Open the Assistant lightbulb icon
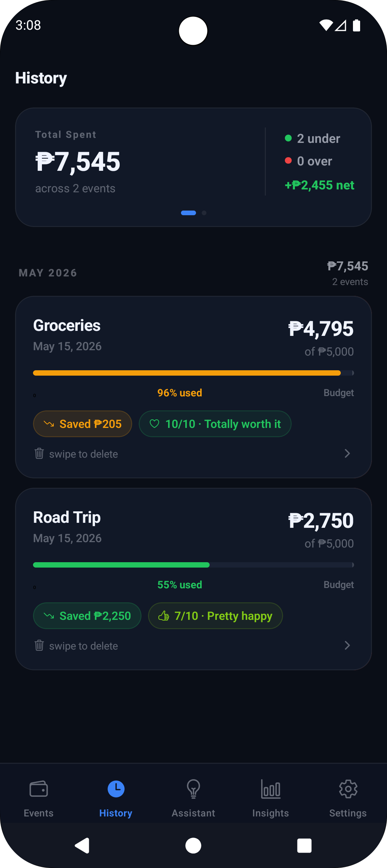This screenshot has height=868, width=387. click(193, 789)
